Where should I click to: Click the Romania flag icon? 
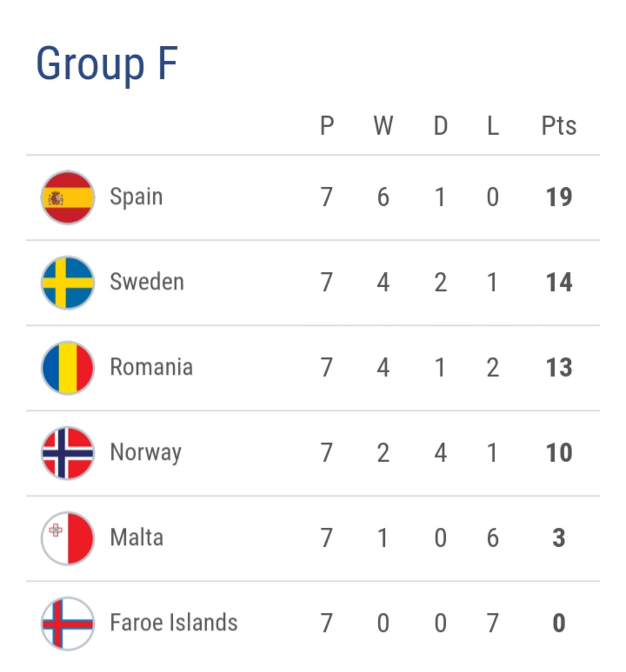tap(67, 368)
